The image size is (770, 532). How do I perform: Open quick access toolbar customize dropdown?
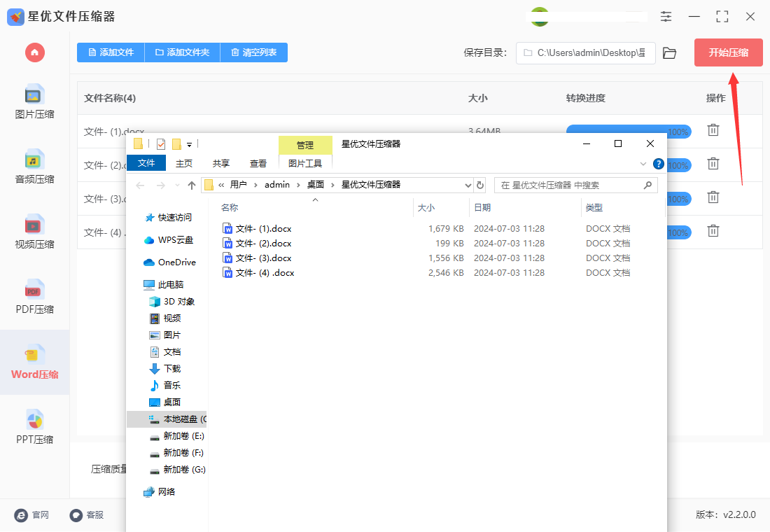190,144
